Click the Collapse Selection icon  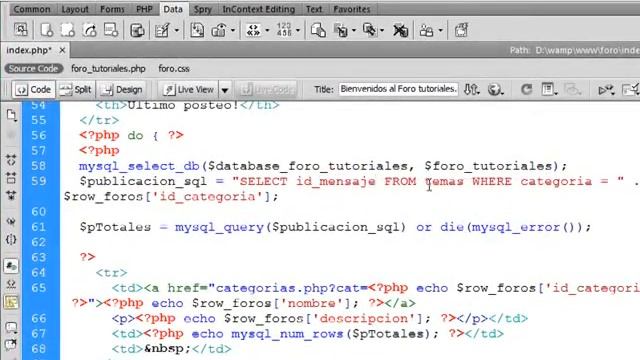coord(11,178)
